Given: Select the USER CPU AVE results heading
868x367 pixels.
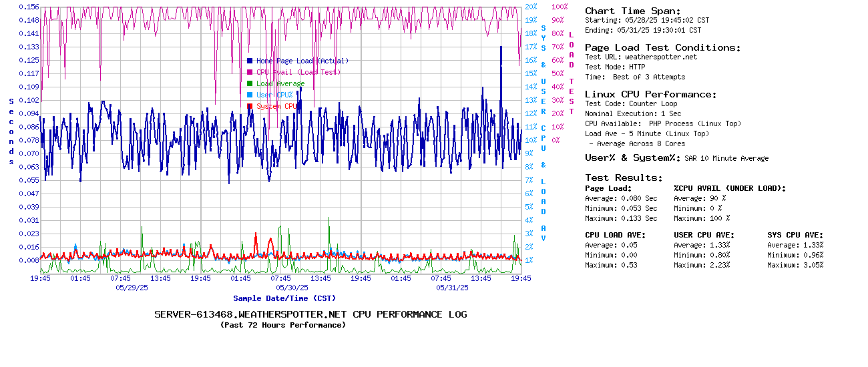Looking at the screenshot, I should [704, 235].
